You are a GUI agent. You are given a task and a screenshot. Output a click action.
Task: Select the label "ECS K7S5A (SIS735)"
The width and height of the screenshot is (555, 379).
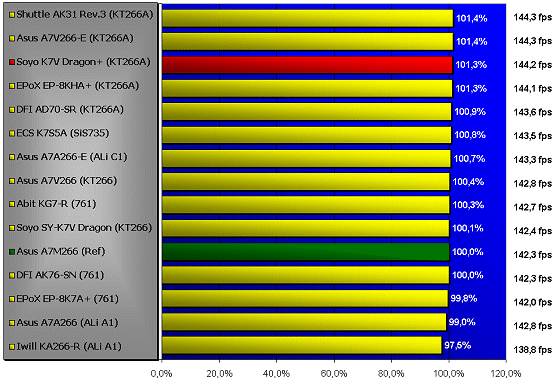click(x=63, y=133)
